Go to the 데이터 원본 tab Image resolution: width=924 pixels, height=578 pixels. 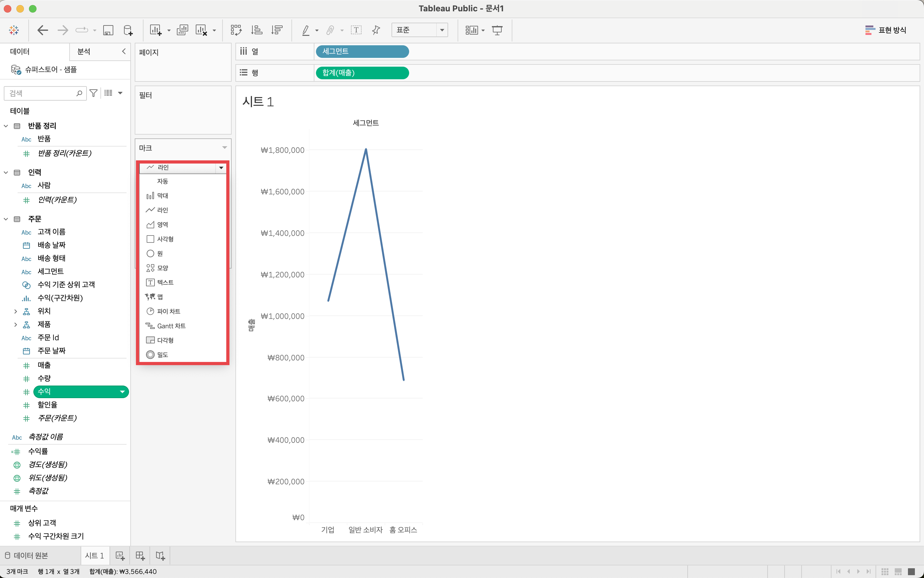tap(27, 555)
